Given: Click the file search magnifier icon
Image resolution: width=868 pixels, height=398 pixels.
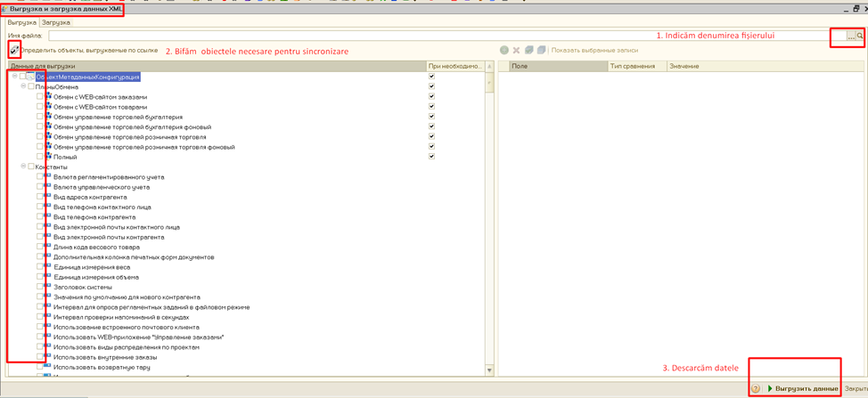Looking at the screenshot, I should tap(860, 36).
